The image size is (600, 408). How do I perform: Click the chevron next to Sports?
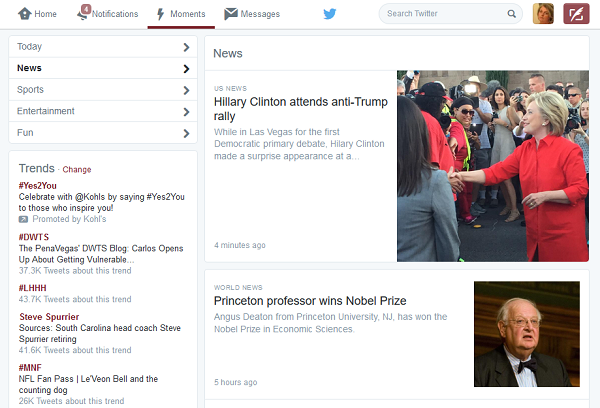186,90
